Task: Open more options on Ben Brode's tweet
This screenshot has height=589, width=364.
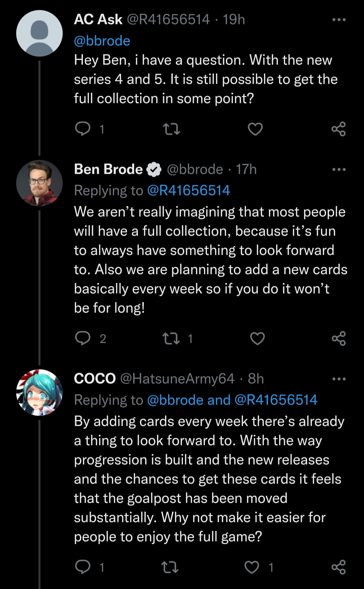Action: [338, 170]
